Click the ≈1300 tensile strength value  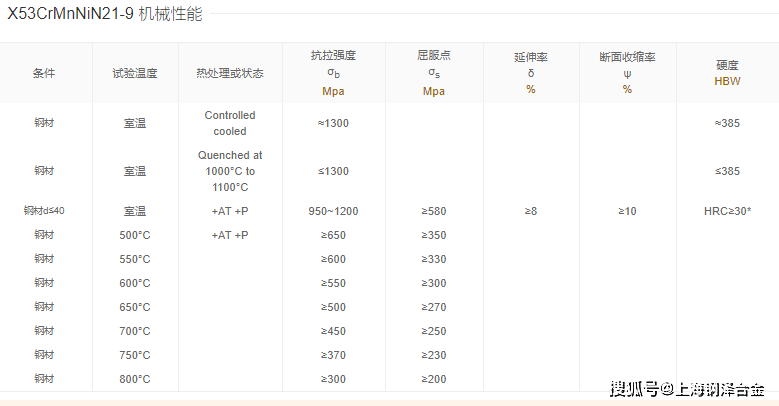coord(333,123)
